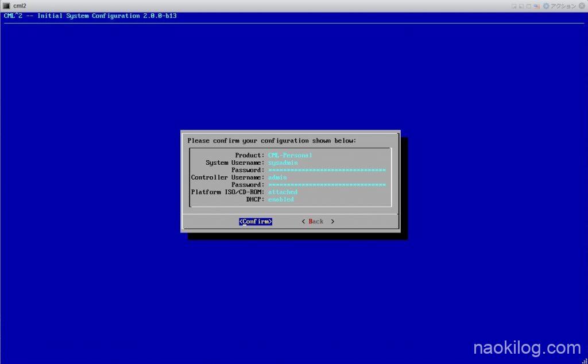Click the 'admin' Controller Username value
The height and width of the screenshot is (364, 588).
coord(277,177)
